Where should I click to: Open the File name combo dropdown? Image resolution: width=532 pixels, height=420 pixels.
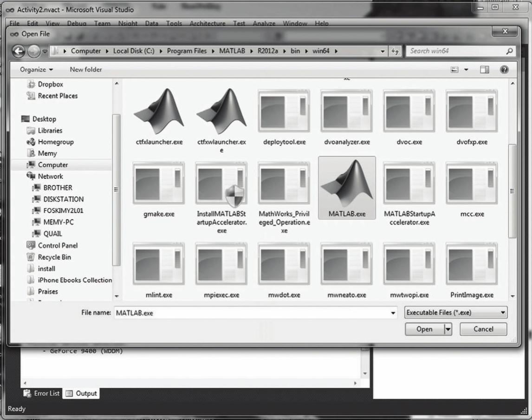[x=393, y=313]
